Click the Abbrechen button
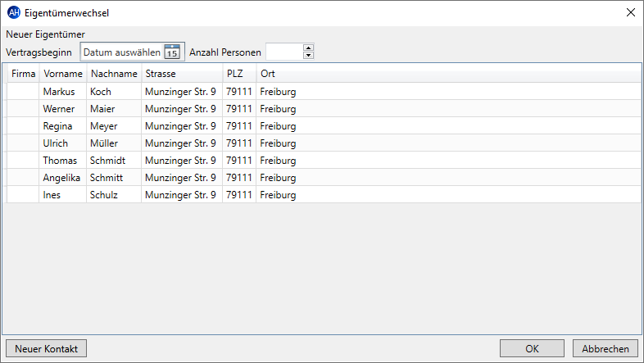Viewport: 644px width, 363px height. coord(605,348)
